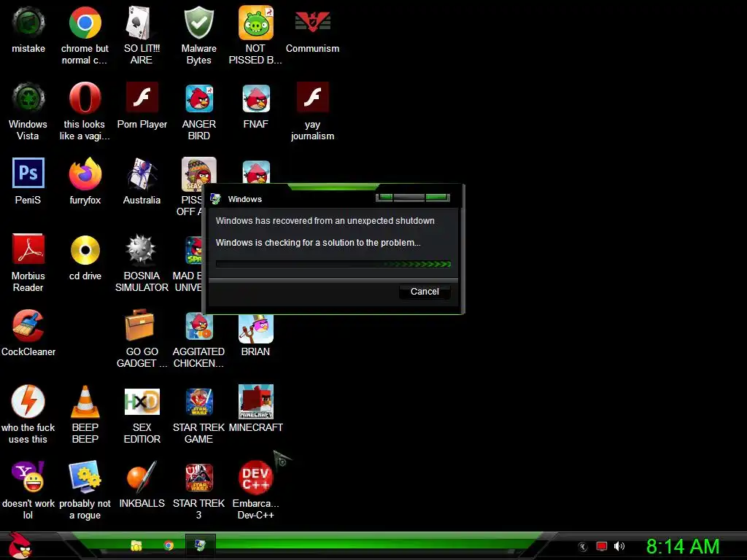Open the HxD hex editor icon
Screen dimensions: 747x560
pyautogui.click(x=142, y=402)
